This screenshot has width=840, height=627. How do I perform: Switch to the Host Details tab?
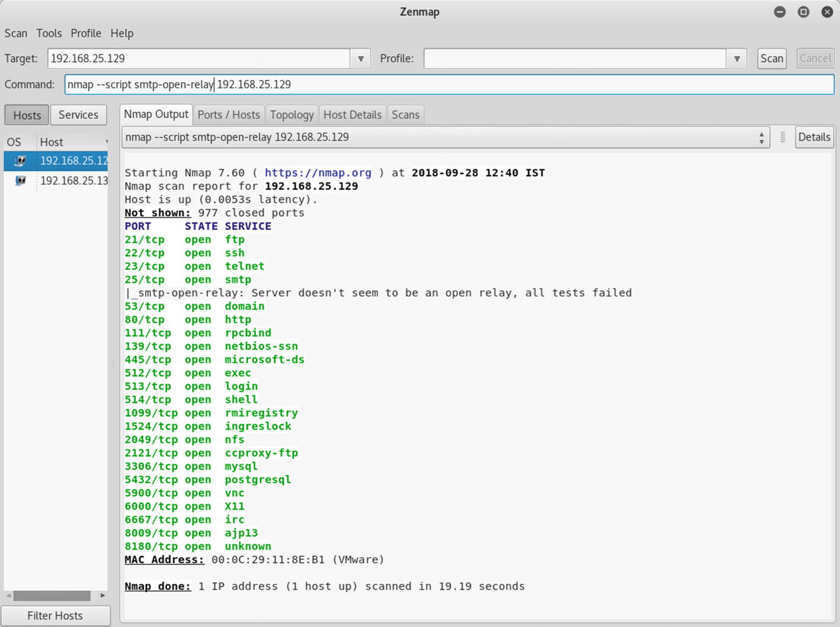coord(352,115)
